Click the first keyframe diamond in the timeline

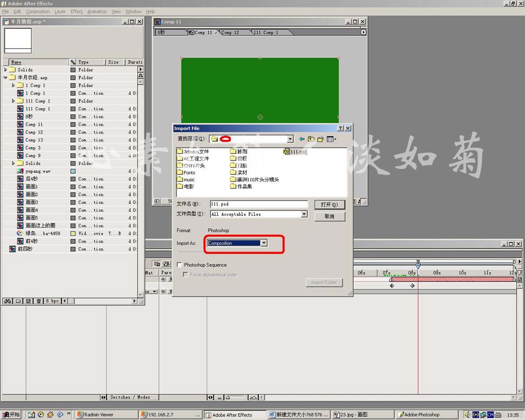[392, 286]
